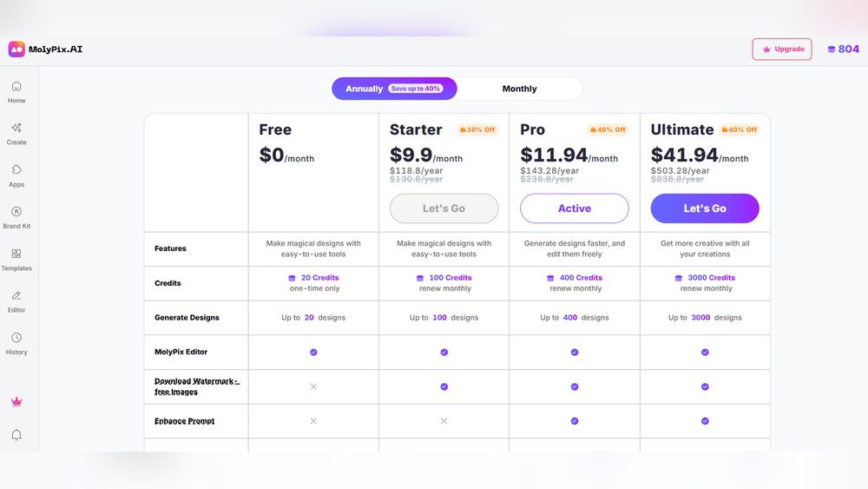The image size is (868, 489).
Task: Select Annually billing option
Action: [x=393, y=89]
